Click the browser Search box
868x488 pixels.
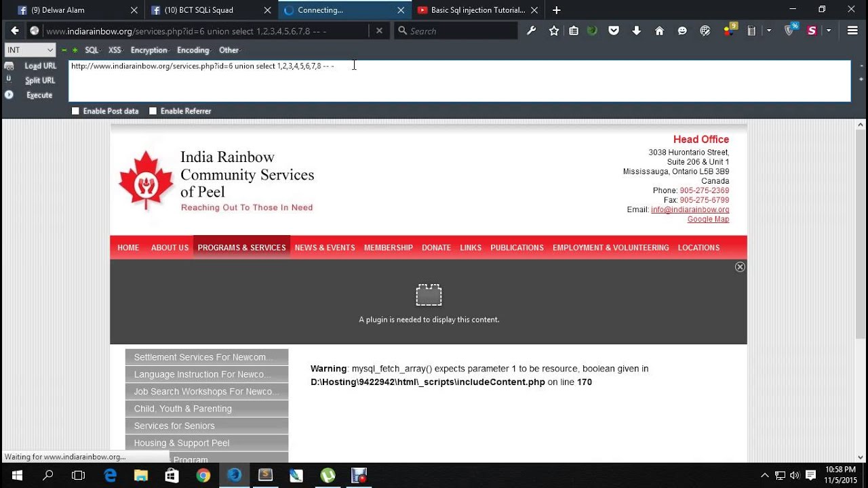tap(456, 30)
